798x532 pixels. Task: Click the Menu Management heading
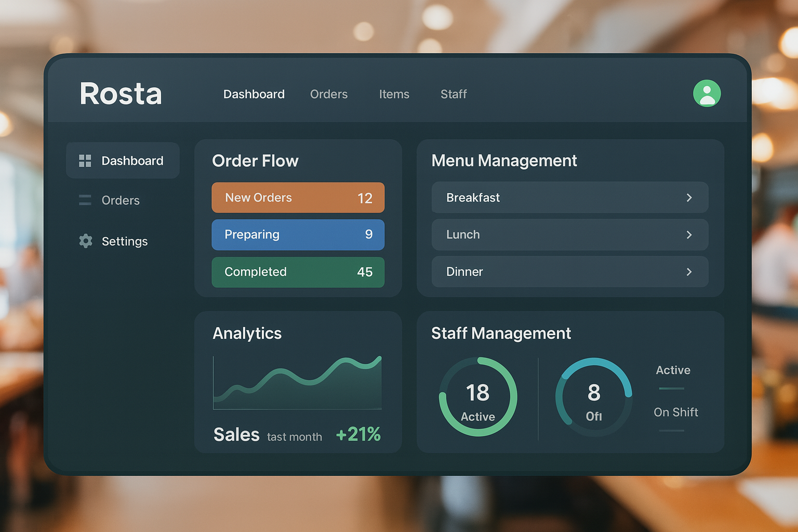(504, 161)
